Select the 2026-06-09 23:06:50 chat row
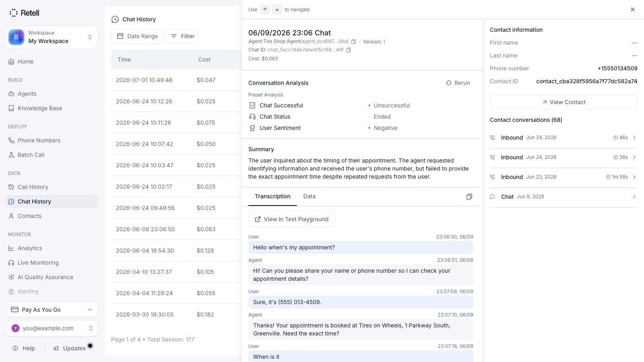 (x=176, y=229)
